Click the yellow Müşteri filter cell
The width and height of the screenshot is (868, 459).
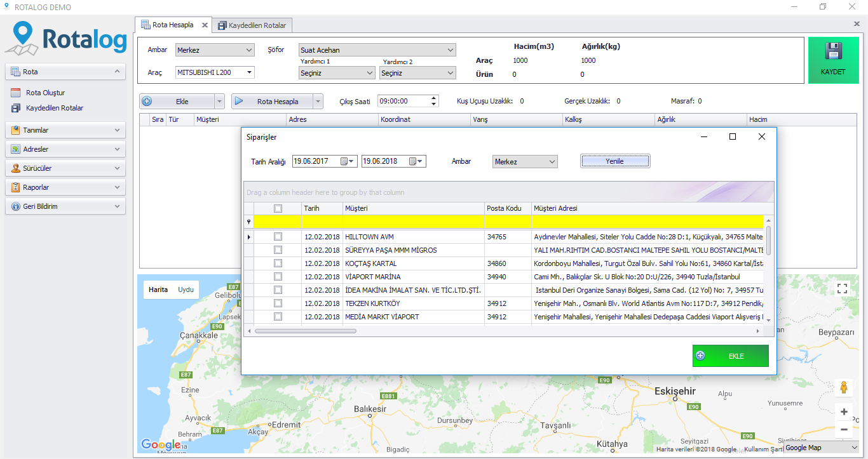point(414,222)
